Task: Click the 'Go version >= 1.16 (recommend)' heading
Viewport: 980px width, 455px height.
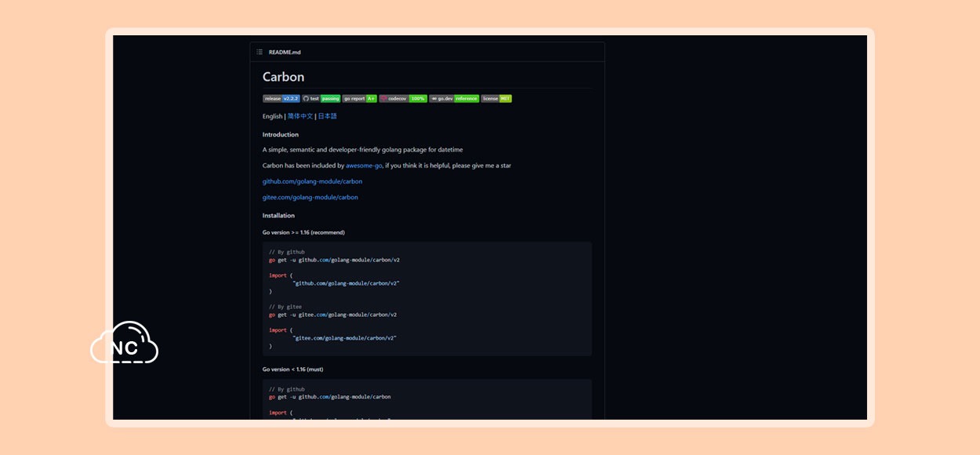Action: click(303, 232)
